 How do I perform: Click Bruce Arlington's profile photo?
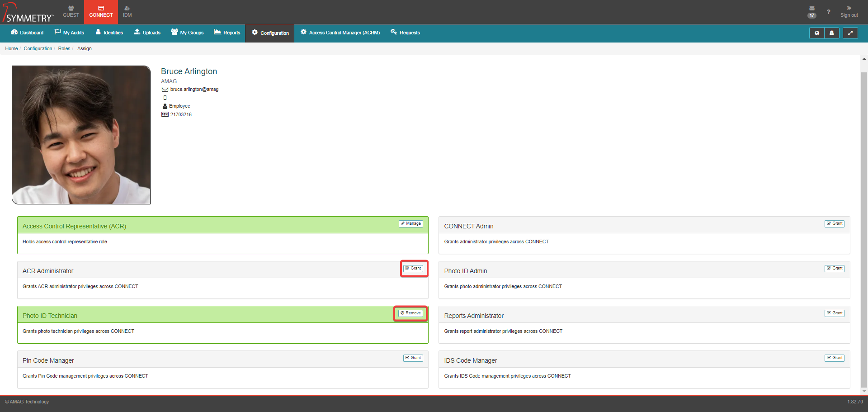coord(81,135)
